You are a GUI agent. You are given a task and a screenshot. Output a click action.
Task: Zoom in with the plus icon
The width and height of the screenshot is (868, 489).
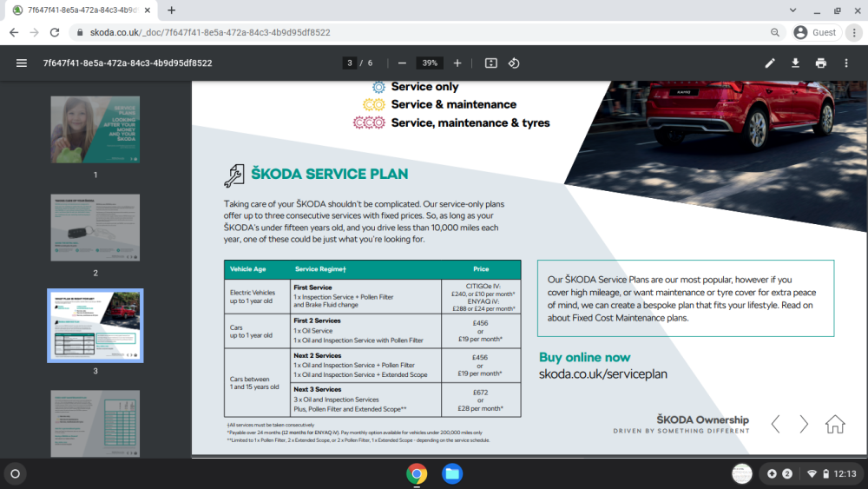click(457, 63)
